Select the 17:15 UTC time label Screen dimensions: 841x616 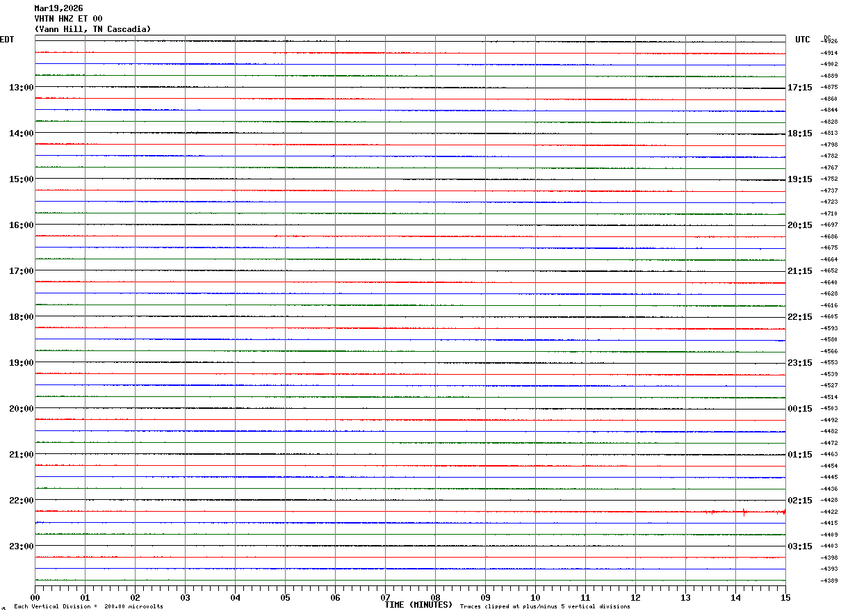pyautogui.click(x=799, y=88)
